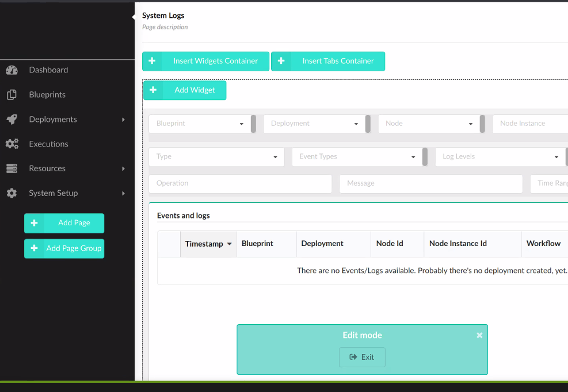
Task: Click the Resources server icon
Action: tap(12, 168)
